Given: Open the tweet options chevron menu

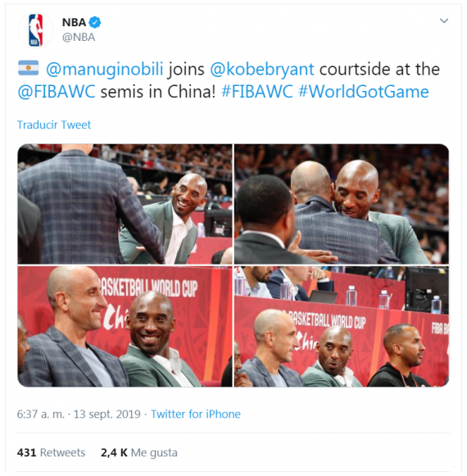Looking at the screenshot, I should click(x=444, y=20).
